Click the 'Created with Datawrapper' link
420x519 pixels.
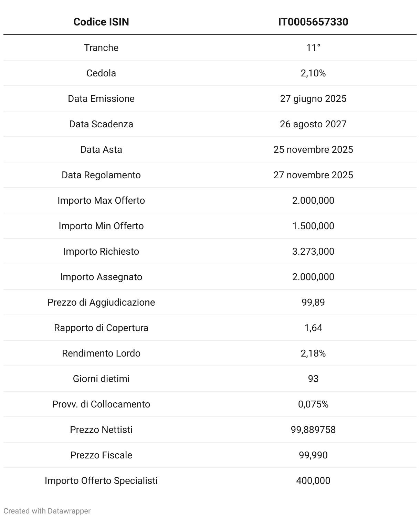click(x=47, y=511)
